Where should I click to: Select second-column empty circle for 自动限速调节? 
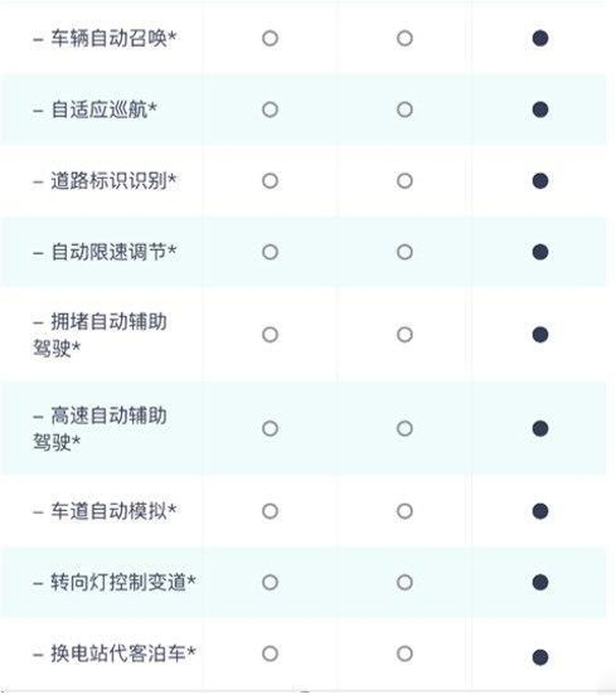[x=404, y=252]
